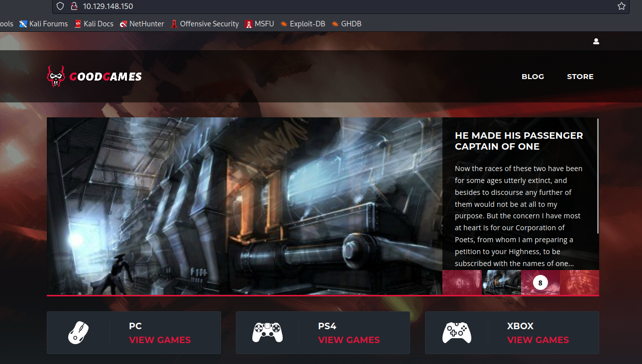Image resolution: width=642 pixels, height=364 pixels.
Task: Open the Offensive Security bookmark
Action: (205, 23)
